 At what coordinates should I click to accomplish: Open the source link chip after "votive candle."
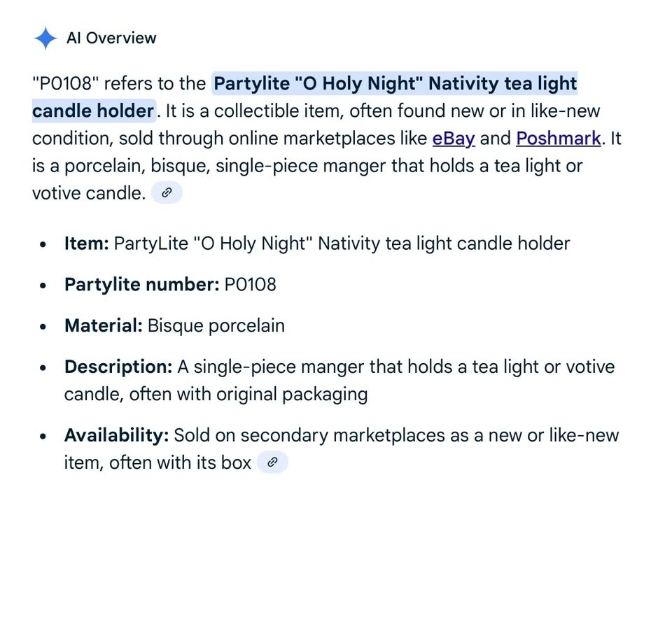pos(167,193)
